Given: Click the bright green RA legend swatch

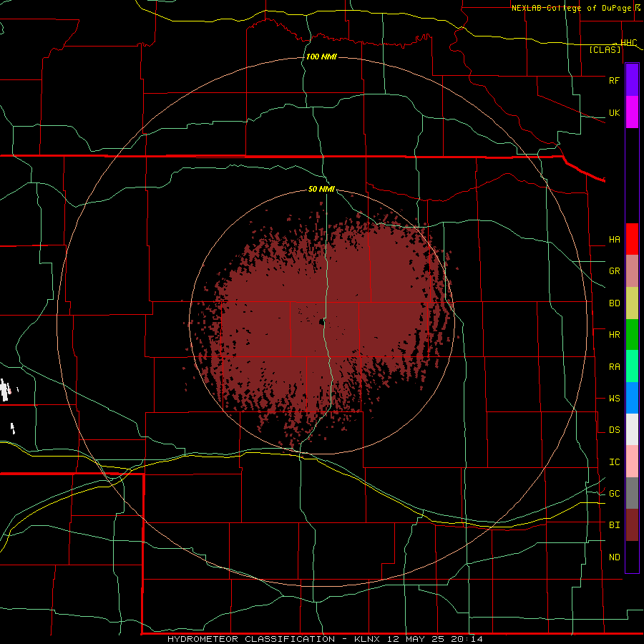Looking at the screenshot, I should click(632, 366).
